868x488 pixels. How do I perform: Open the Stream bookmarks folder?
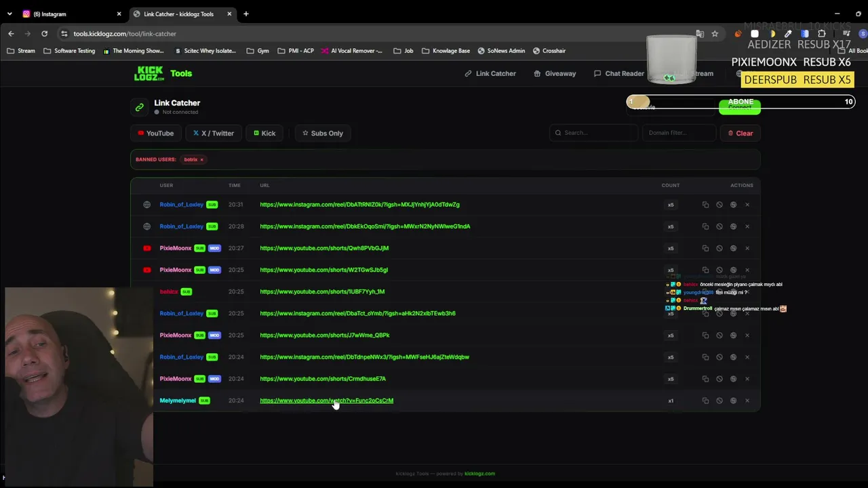tap(20, 51)
